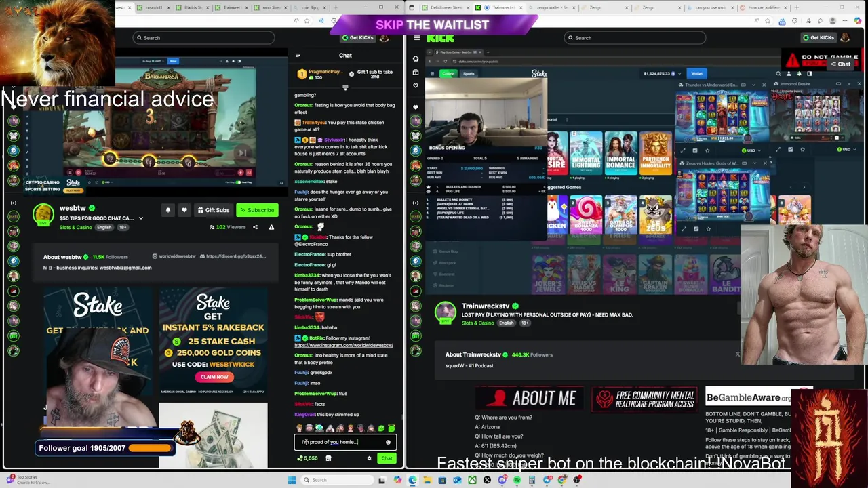
Task: Expand wesbtw stream title chevron
Action: [141, 218]
